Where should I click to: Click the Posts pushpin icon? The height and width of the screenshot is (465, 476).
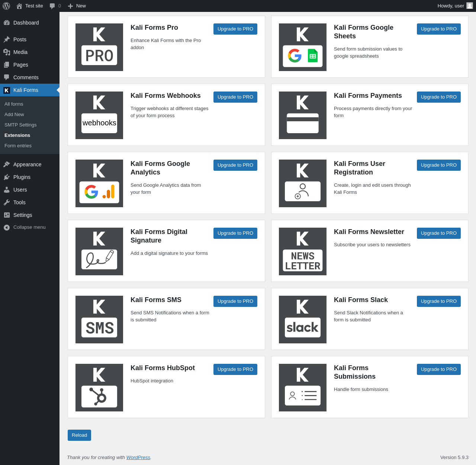(7, 39)
